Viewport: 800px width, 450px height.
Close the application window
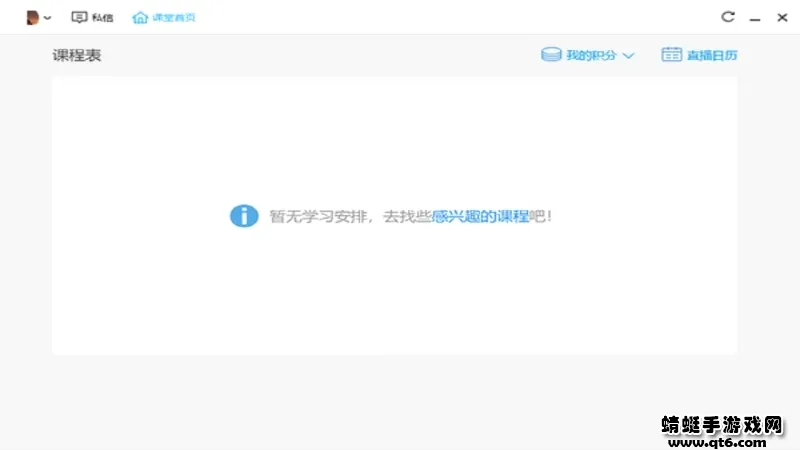[x=782, y=17]
